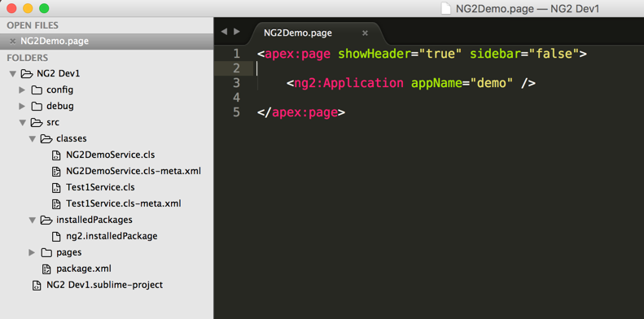Viewport: 644px width, 319px height.
Task: Click the Test1Service.cls file icon
Action: click(x=55, y=188)
